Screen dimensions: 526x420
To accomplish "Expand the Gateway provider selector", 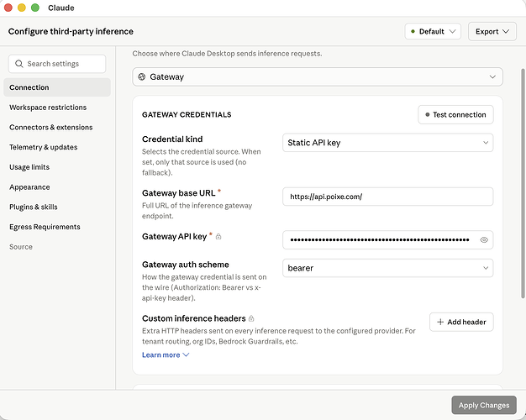I will [318, 76].
